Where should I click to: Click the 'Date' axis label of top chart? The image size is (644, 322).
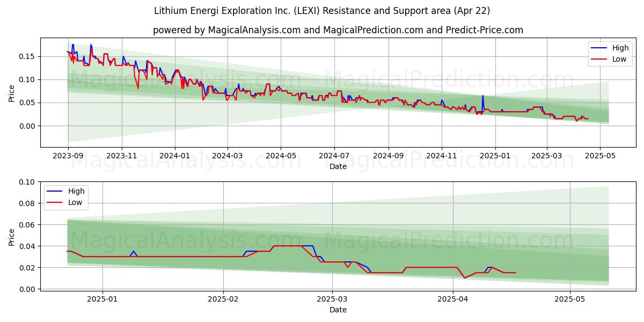point(338,166)
